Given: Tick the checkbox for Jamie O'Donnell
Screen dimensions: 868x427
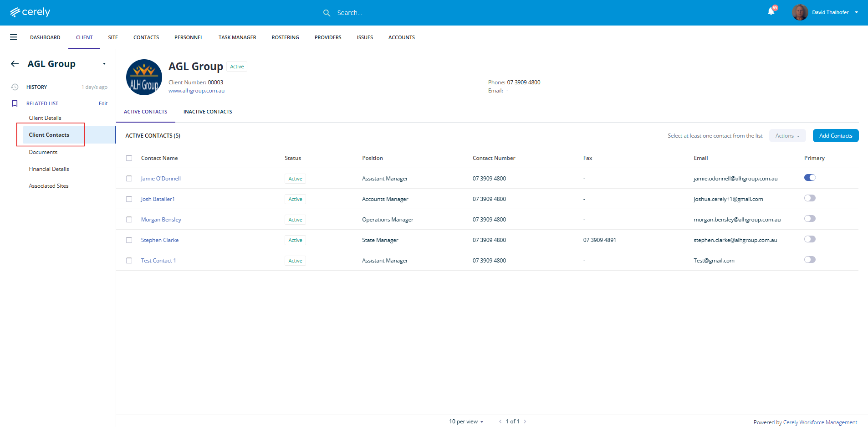Looking at the screenshot, I should pos(129,179).
